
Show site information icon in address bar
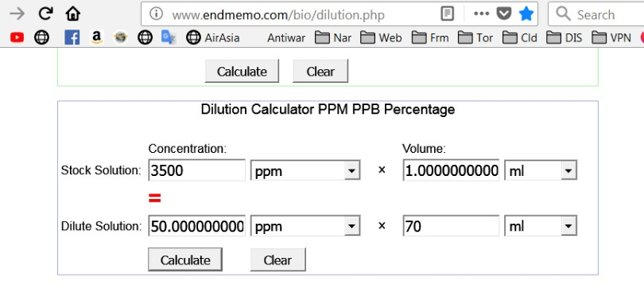point(156,14)
